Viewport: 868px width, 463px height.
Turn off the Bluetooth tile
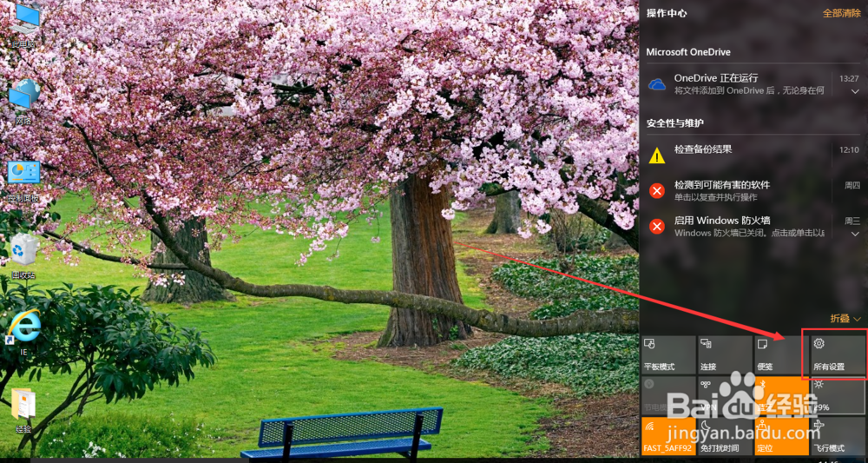(781, 395)
